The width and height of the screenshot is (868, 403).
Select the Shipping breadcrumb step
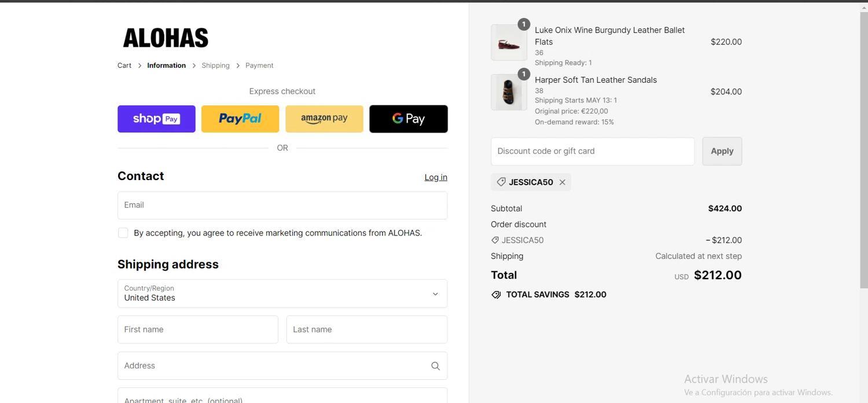click(x=215, y=65)
